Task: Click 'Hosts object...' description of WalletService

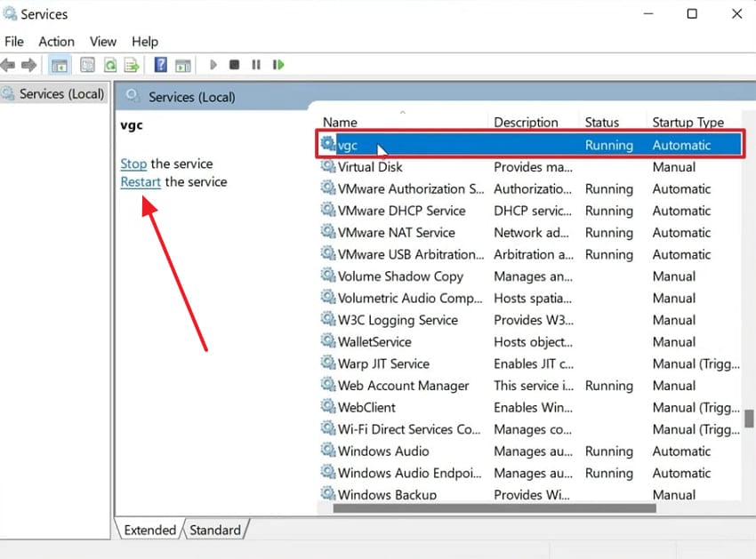Action: pos(533,341)
